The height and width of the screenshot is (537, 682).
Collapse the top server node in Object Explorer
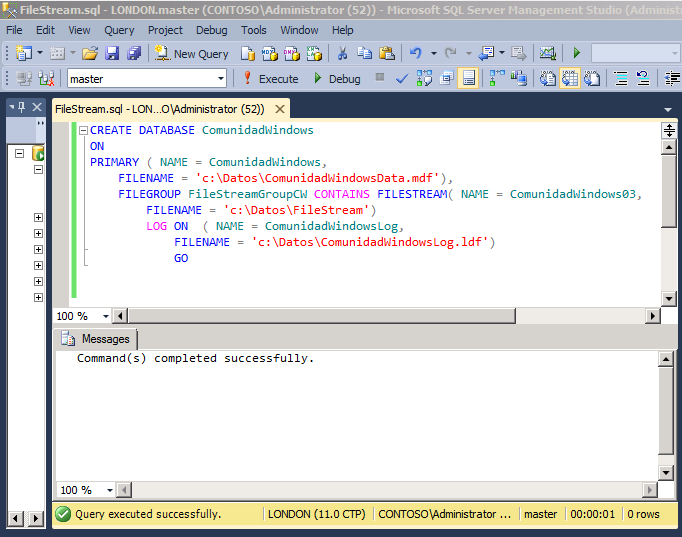point(19,153)
